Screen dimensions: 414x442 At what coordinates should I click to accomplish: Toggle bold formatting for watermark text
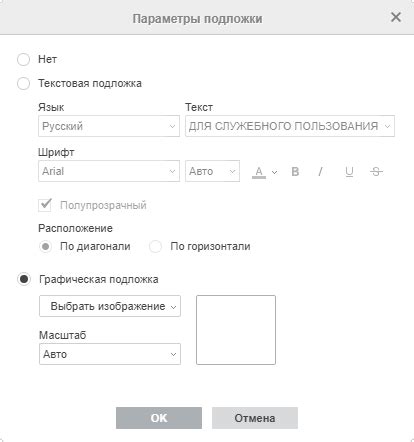(295, 172)
